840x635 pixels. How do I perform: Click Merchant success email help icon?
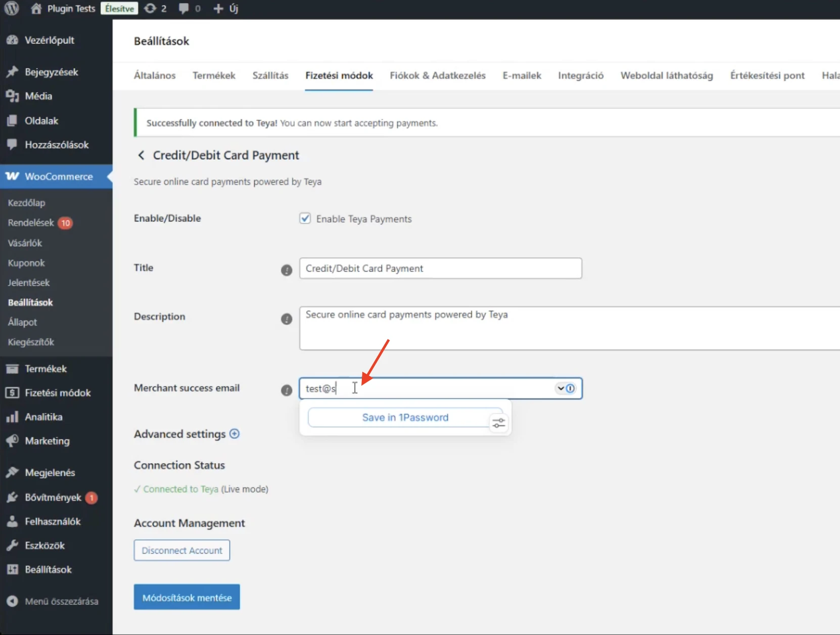287,390
